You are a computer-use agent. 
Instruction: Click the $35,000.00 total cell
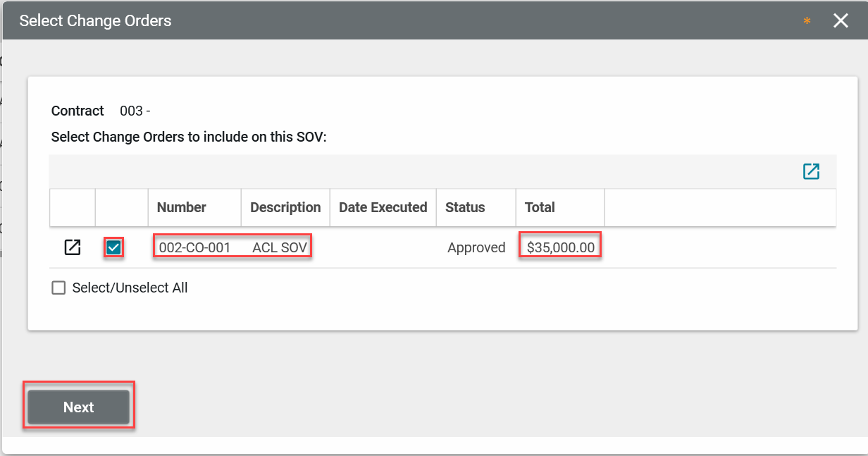click(560, 247)
